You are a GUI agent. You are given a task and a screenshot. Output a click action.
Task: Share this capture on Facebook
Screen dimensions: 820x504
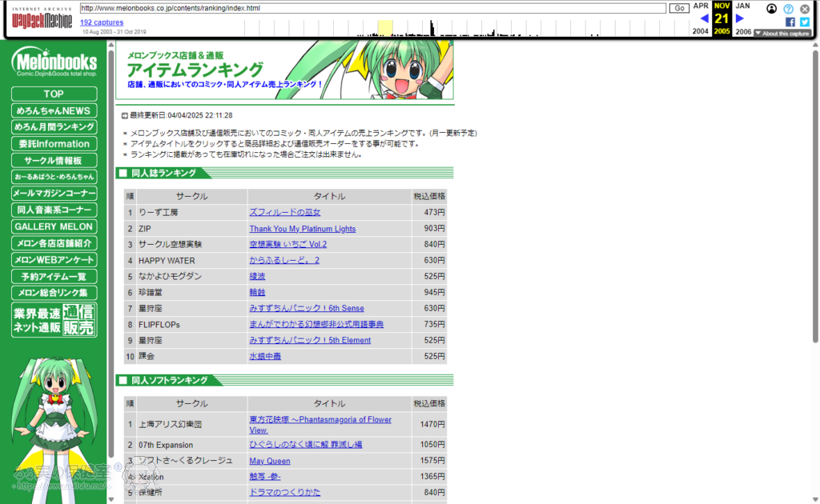790,22
